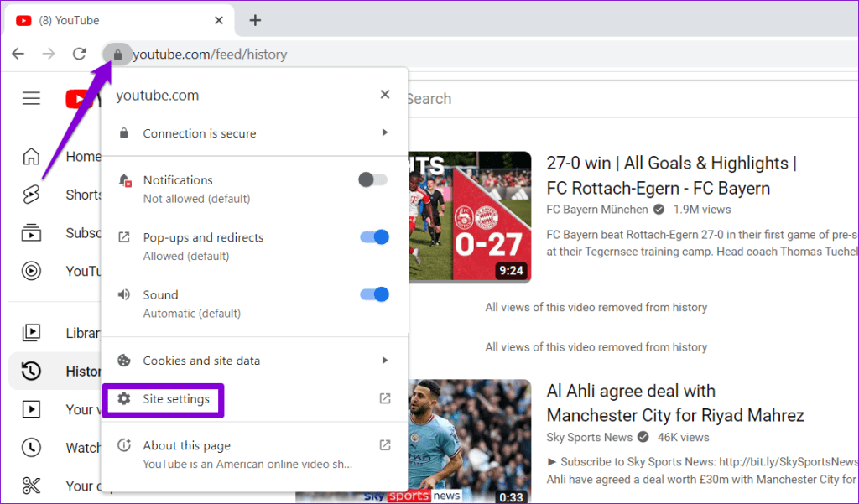Open About this page
The width and height of the screenshot is (859, 504).
click(255, 454)
